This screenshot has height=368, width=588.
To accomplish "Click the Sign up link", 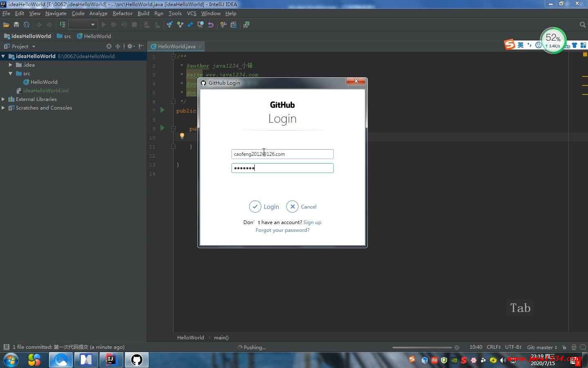I will [312, 222].
